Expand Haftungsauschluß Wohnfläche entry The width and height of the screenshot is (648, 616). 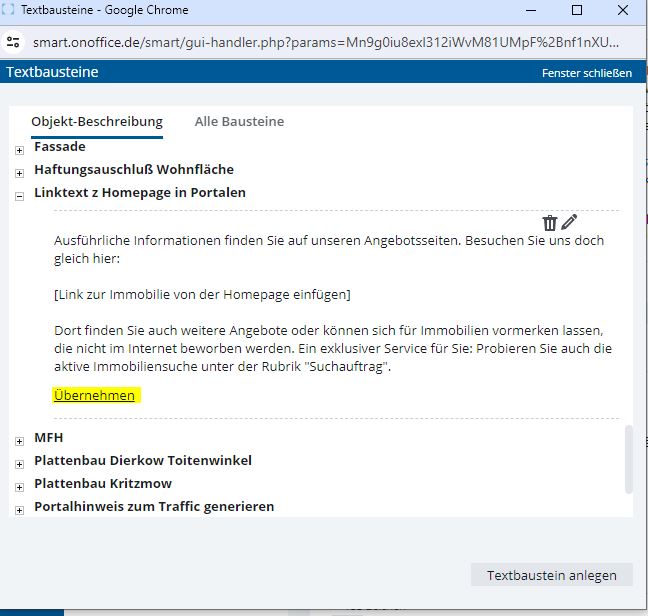19,172
